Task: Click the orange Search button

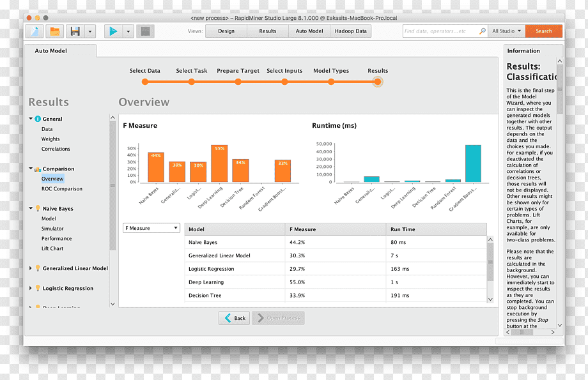Action: coord(544,31)
